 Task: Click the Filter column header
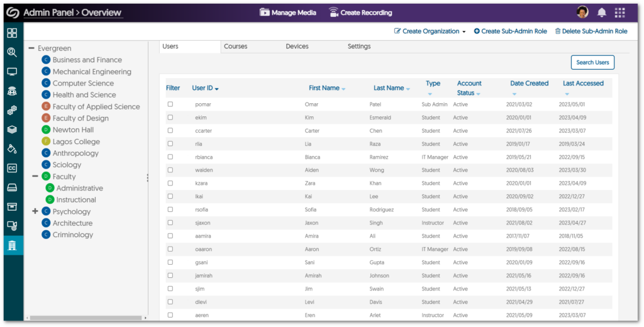173,88
